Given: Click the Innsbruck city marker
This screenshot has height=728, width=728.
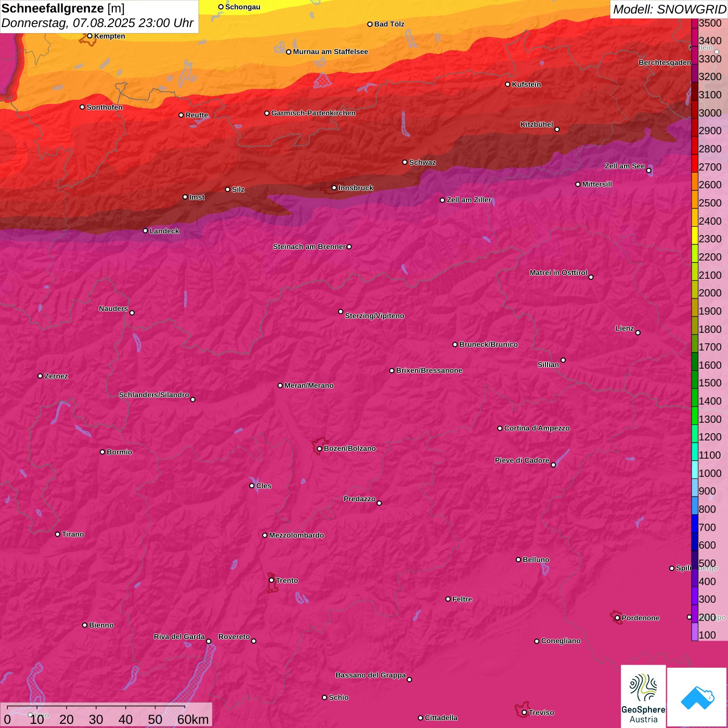Looking at the screenshot, I should [334, 188].
